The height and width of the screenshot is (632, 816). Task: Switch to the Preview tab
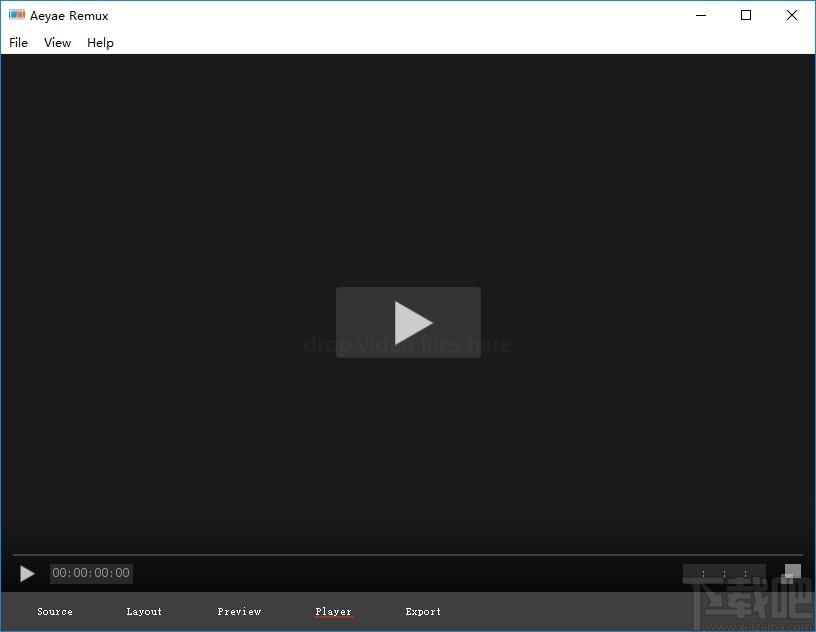239,612
